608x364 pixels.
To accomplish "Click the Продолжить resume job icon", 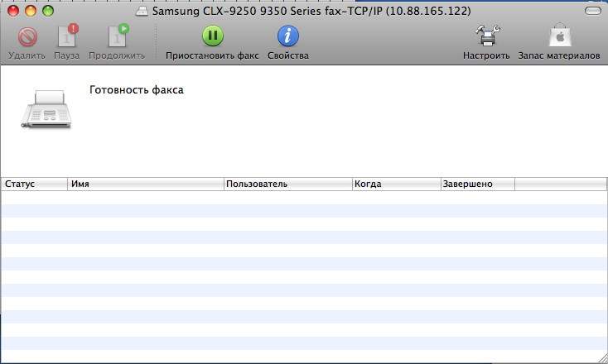I will pyautogui.click(x=118, y=36).
